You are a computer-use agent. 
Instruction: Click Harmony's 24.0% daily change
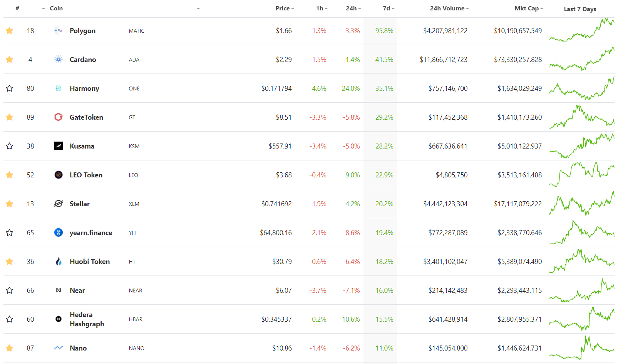351,88
